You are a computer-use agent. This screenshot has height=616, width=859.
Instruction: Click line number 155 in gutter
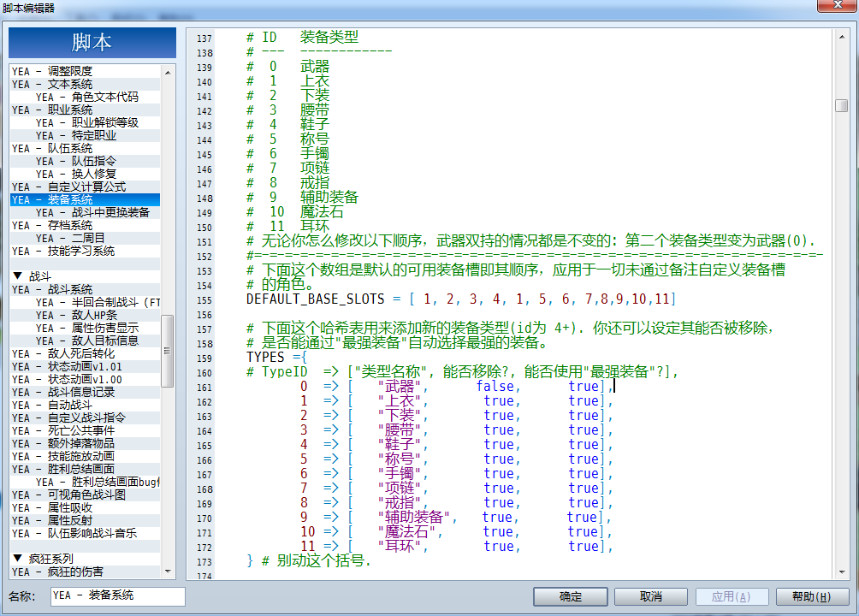coord(204,300)
